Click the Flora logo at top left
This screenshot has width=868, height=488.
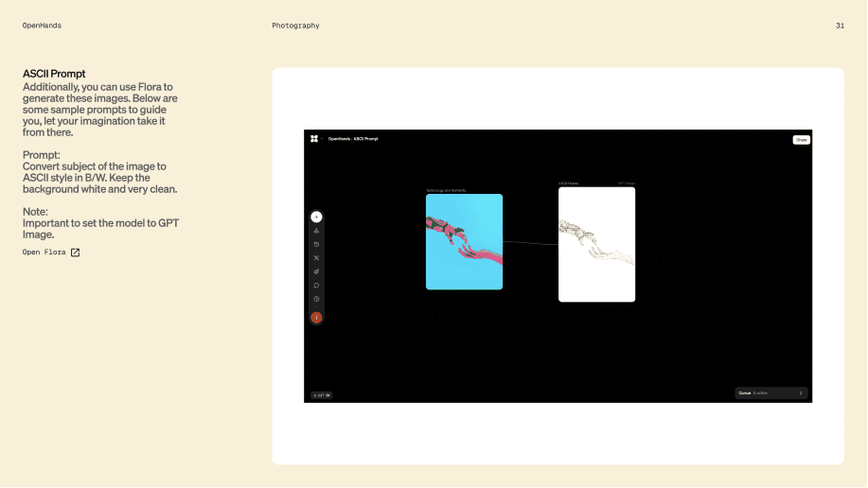(x=314, y=139)
